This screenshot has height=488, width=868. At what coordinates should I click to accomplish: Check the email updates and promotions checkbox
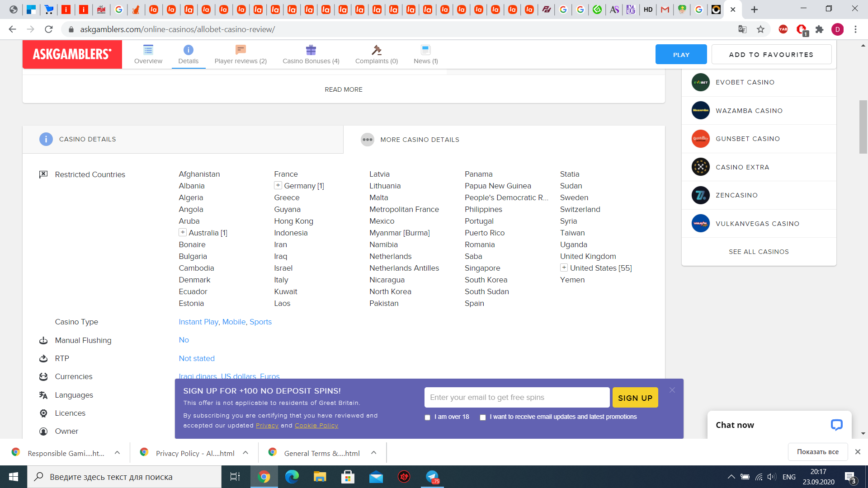pyautogui.click(x=483, y=417)
